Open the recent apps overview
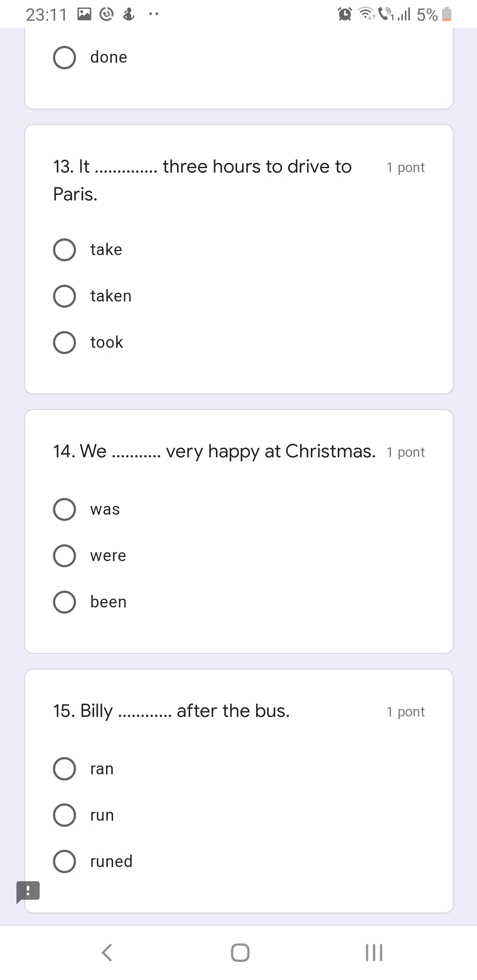 click(374, 952)
